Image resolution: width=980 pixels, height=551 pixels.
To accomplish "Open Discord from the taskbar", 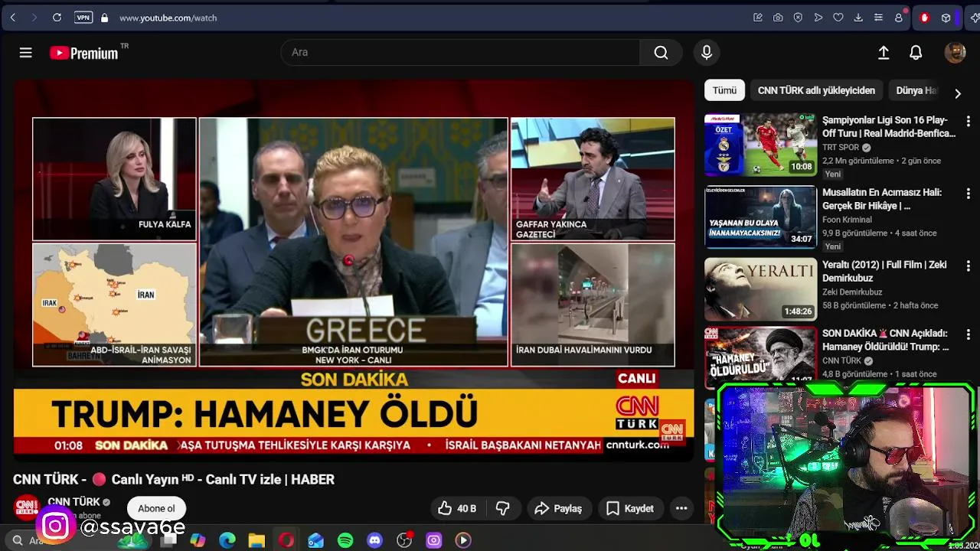I will [x=374, y=540].
